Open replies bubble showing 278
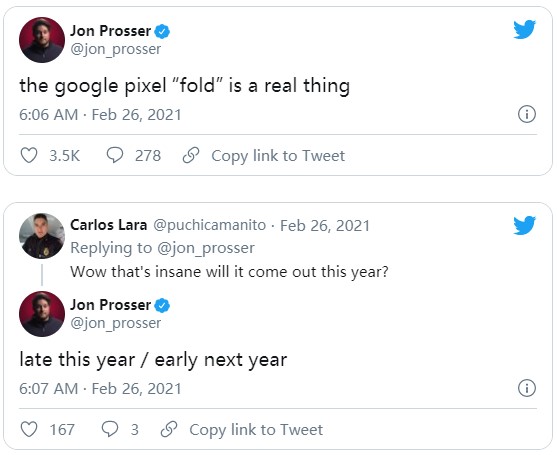The height and width of the screenshot is (455, 557). coord(115,155)
